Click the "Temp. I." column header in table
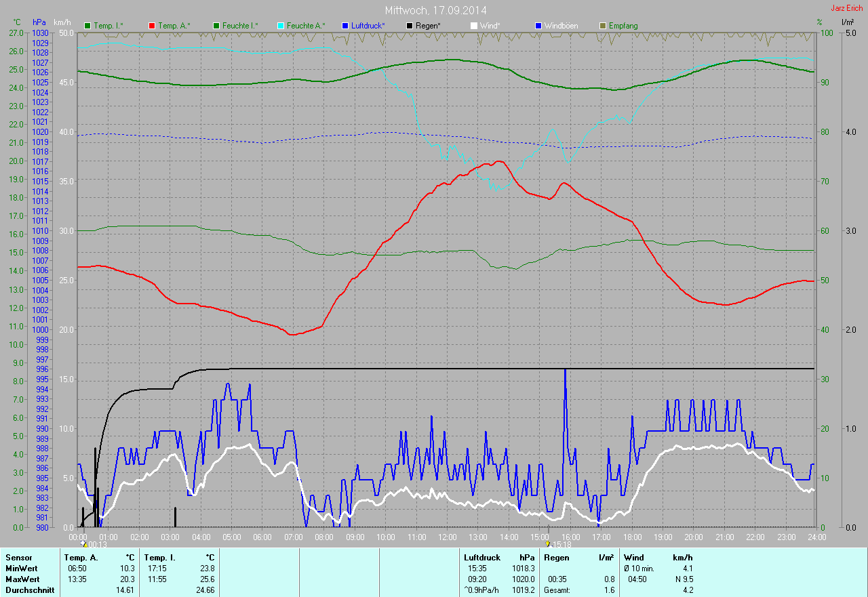This screenshot has height=597, width=868. click(x=160, y=558)
